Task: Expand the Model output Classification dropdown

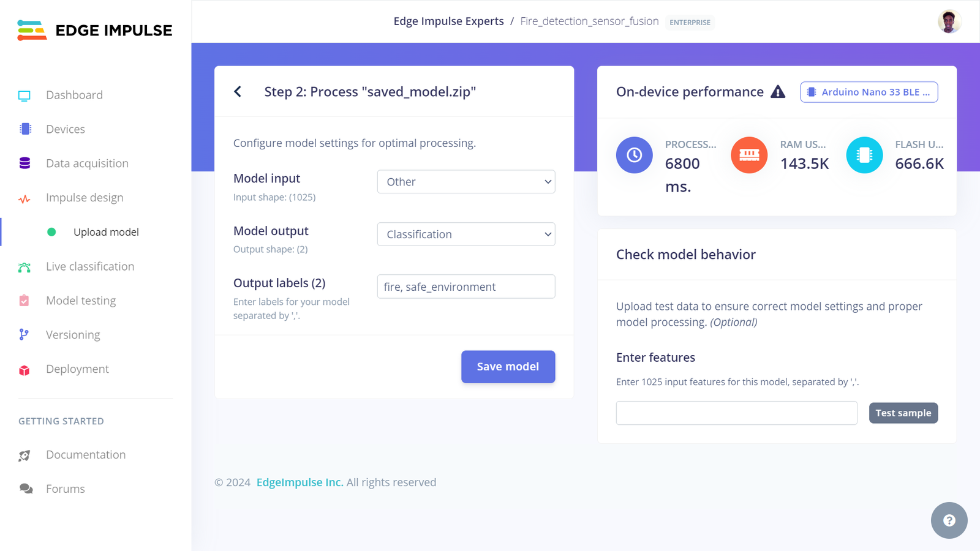Action: [x=466, y=234]
